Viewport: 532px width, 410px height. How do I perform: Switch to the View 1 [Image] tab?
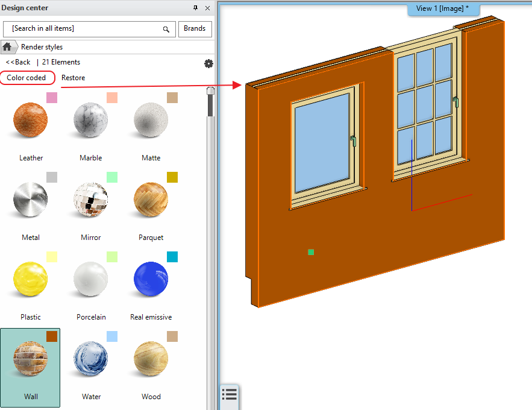443,9
